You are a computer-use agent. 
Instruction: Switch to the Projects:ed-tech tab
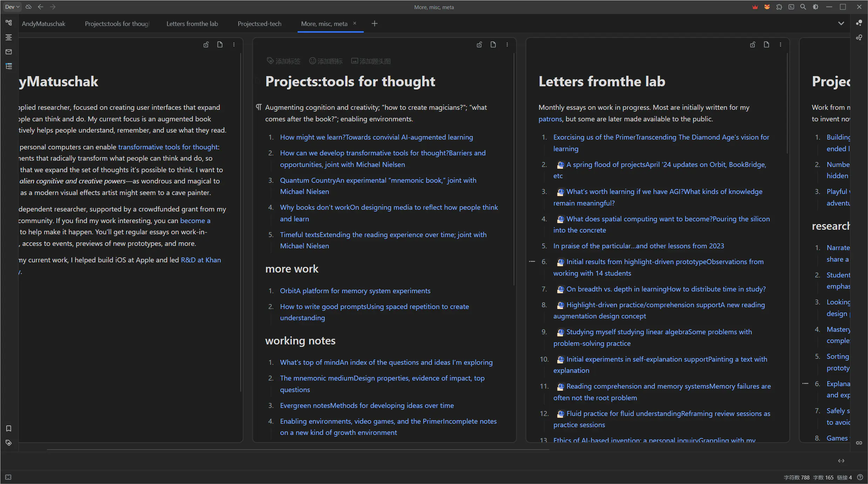(x=259, y=23)
